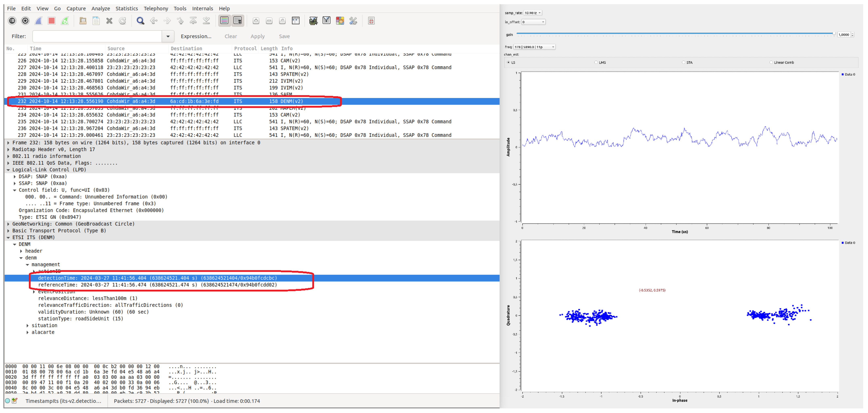Click the Find Packet magnifier icon
Screen dimensions: 868x413
click(x=140, y=21)
